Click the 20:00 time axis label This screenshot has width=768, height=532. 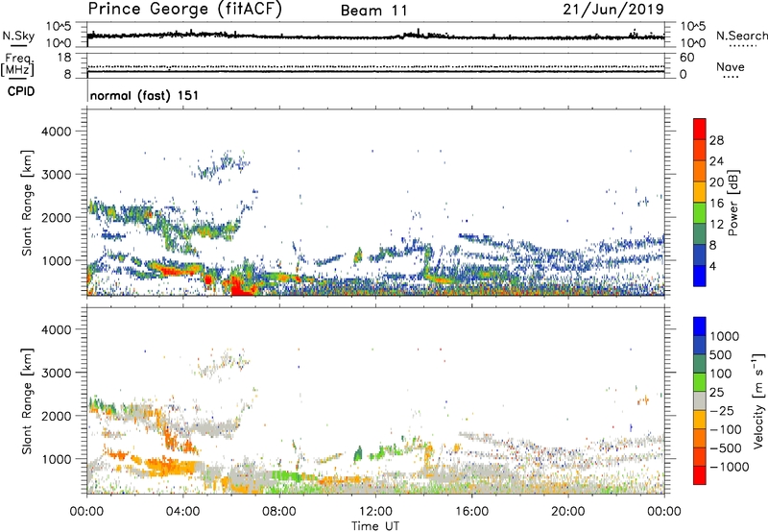click(x=567, y=512)
